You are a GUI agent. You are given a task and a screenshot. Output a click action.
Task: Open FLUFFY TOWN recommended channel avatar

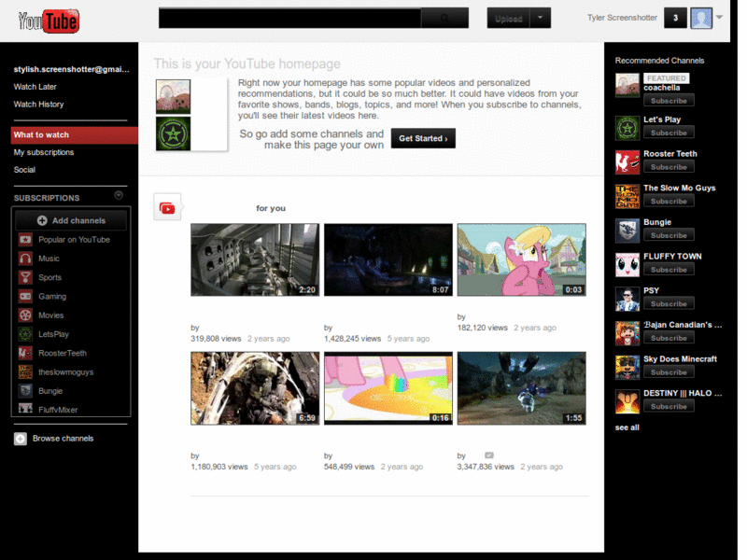coord(627,265)
